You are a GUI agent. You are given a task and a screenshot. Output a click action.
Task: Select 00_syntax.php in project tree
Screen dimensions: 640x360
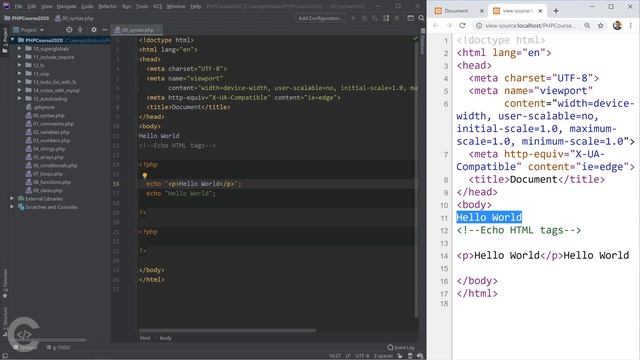point(44,116)
